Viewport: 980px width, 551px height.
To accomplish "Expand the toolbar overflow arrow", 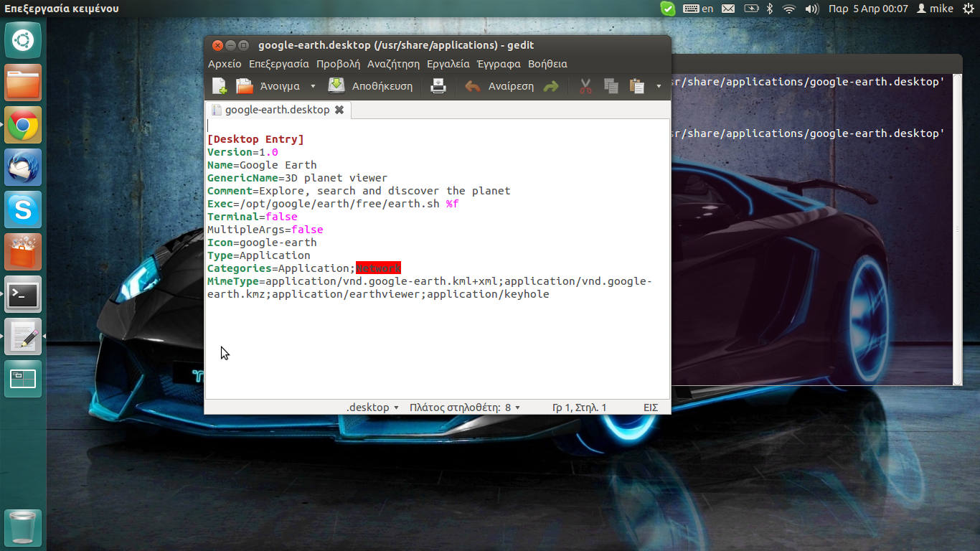I will tap(659, 87).
